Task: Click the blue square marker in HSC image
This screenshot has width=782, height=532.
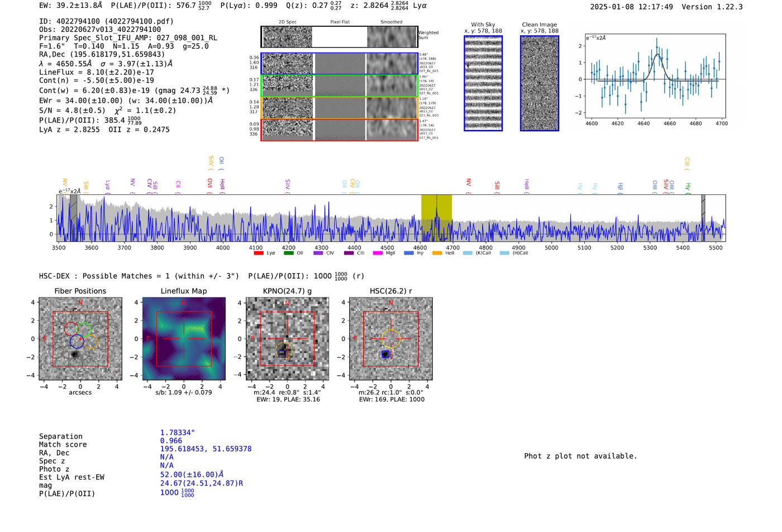Action: point(385,354)
